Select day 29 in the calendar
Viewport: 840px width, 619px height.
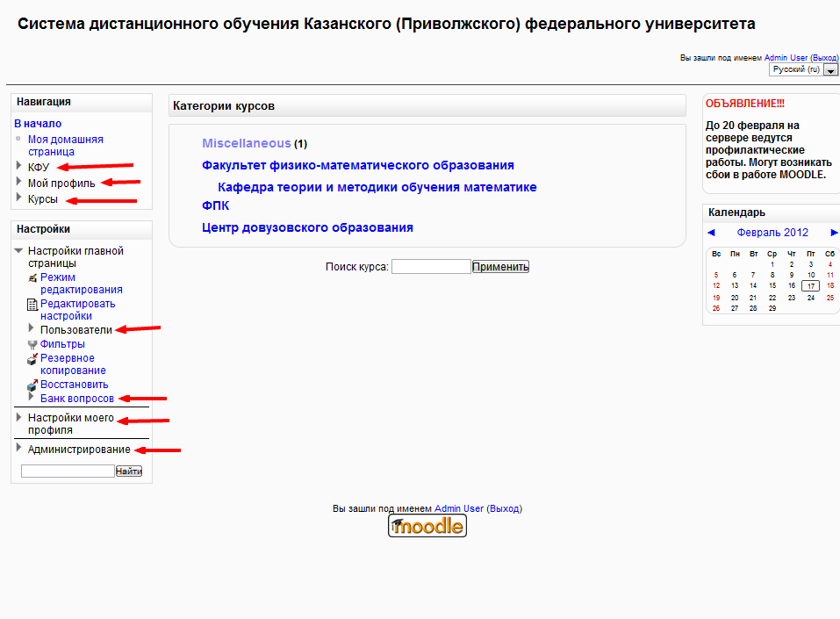coord(772,308)
